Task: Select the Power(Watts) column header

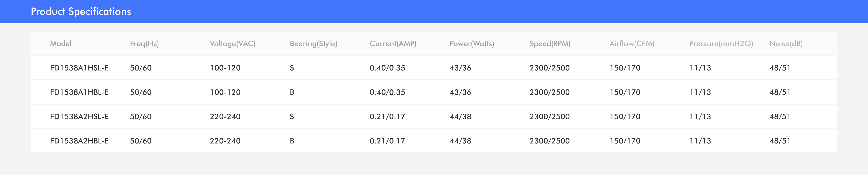Action: (472, 43)
